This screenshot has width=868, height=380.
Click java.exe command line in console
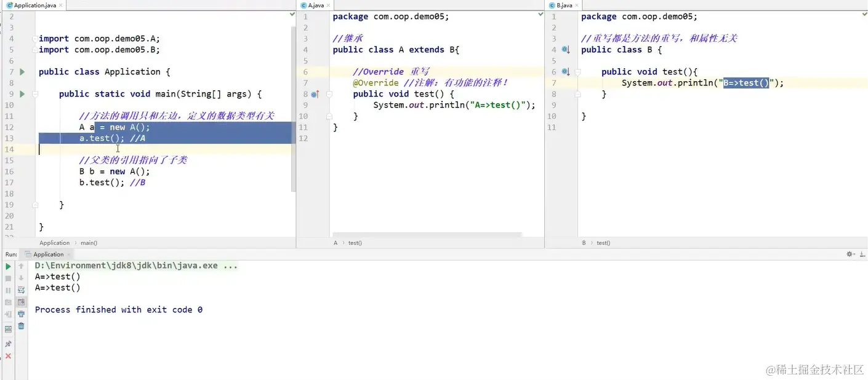click(x=136, y=266)
